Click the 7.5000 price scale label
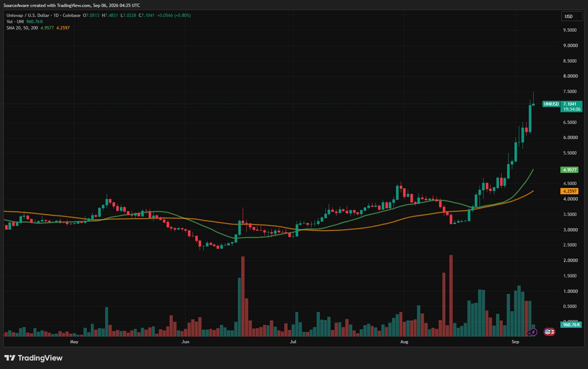 570,92
